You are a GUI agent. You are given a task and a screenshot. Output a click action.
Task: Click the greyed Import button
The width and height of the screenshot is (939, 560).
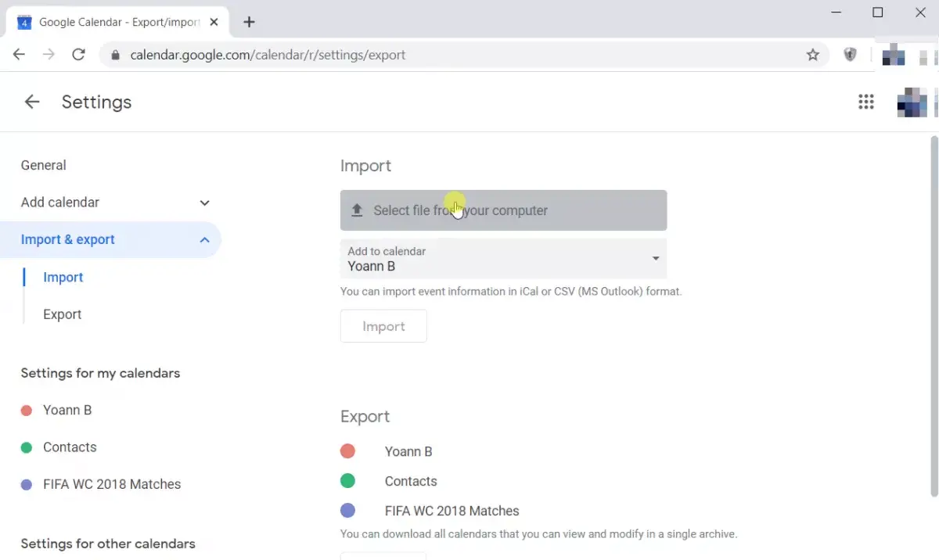point(383,326)
